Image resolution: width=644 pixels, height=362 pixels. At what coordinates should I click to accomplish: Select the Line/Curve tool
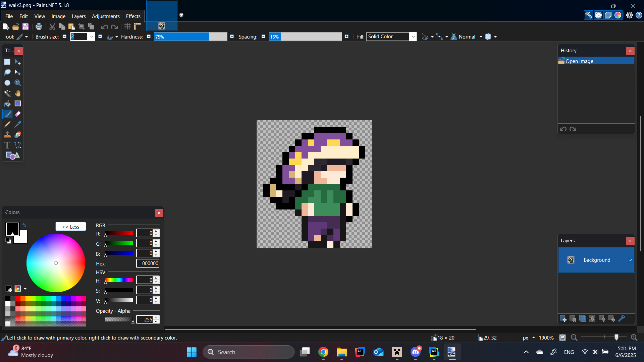click(x=18, y=145)
